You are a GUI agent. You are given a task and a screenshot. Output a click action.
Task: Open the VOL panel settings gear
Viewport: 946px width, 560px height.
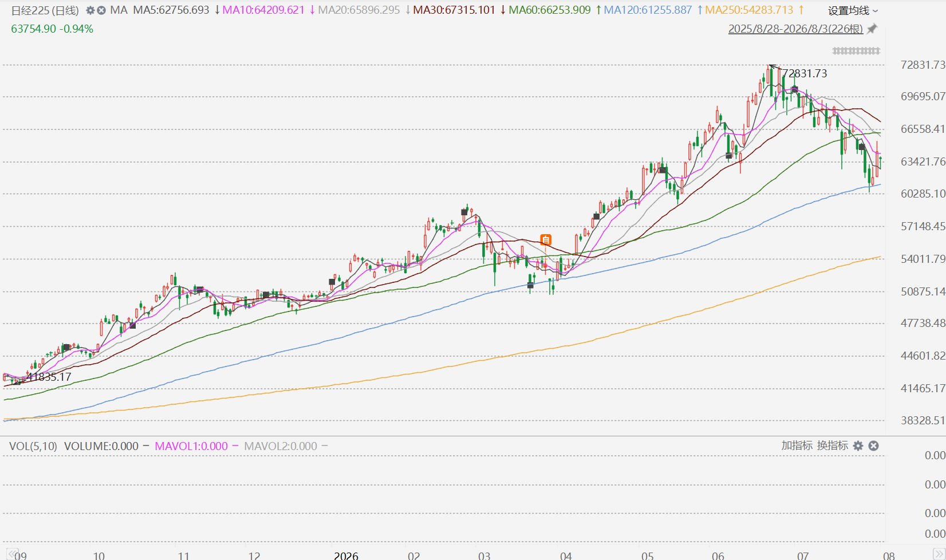[x=858, y=445]
